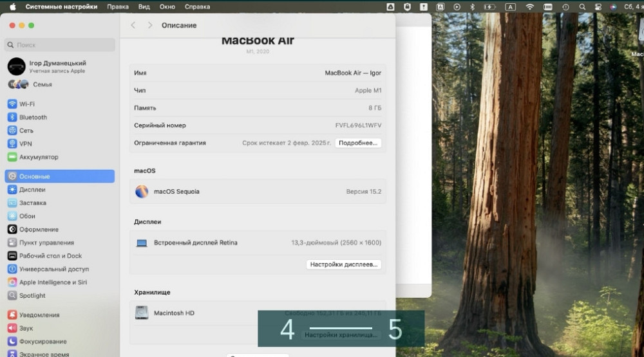Screen dimensions: 644x357
Task: Click the Apple menu logo
Action: [12, 6]
